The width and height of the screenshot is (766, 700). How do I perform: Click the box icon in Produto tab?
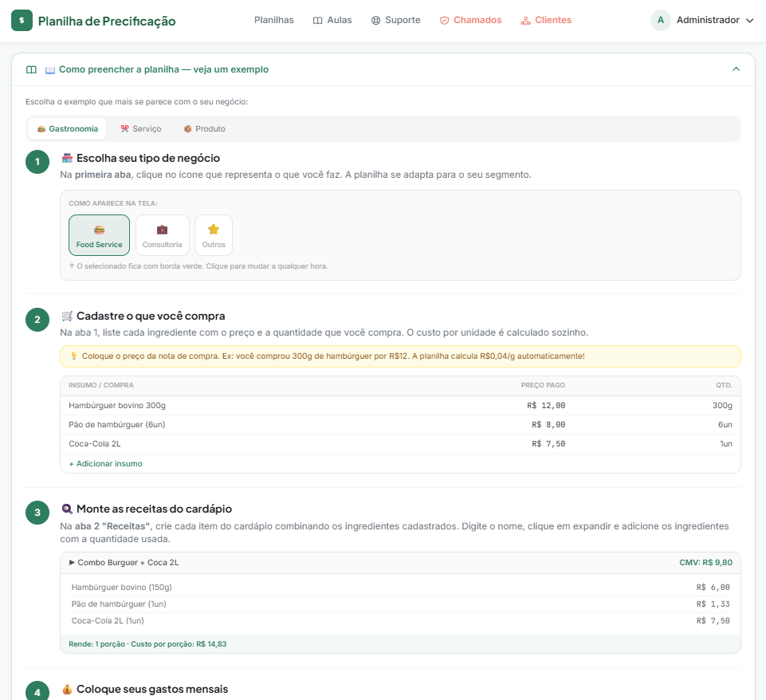[x=187, y=129]
